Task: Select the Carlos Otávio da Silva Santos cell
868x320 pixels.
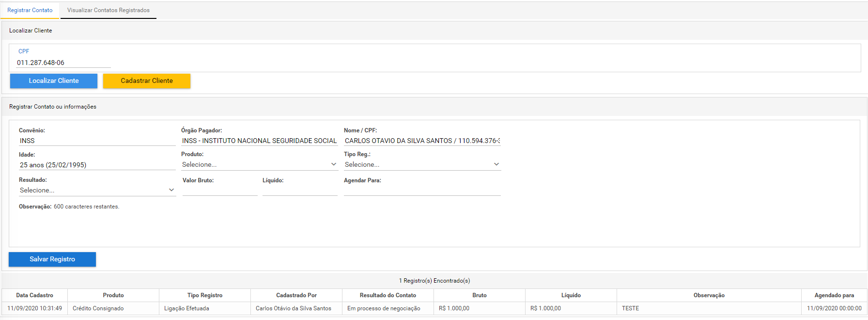Action: [x=296, y=308]
